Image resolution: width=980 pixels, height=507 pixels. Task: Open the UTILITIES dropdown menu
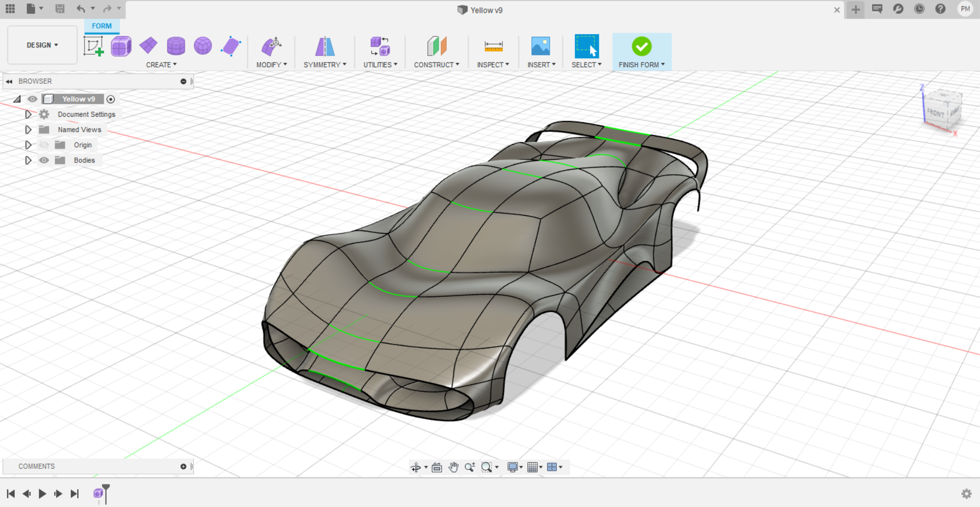coord(380,65)
